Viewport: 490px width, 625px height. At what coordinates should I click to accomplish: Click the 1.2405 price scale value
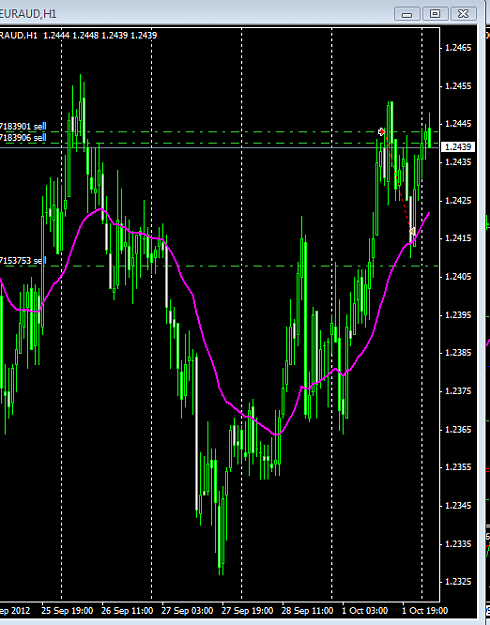coord(458,277)
